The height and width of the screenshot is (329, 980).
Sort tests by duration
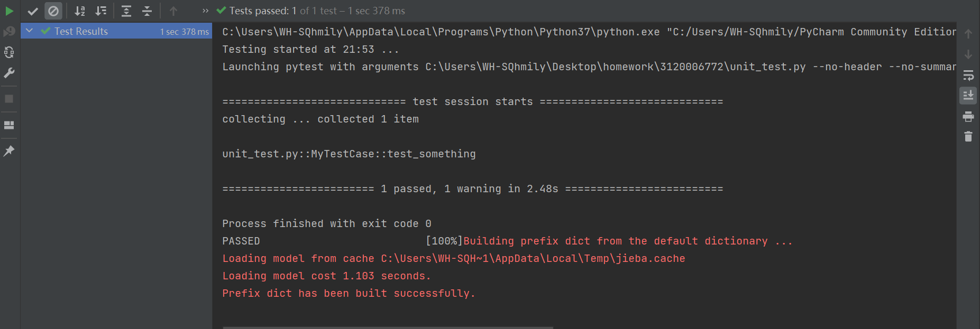(100, 11)
